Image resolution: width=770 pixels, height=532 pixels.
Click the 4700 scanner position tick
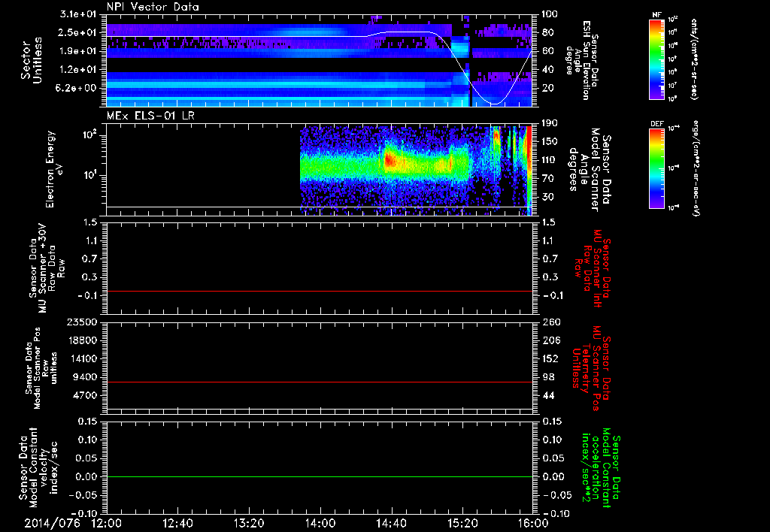(86, 395)
